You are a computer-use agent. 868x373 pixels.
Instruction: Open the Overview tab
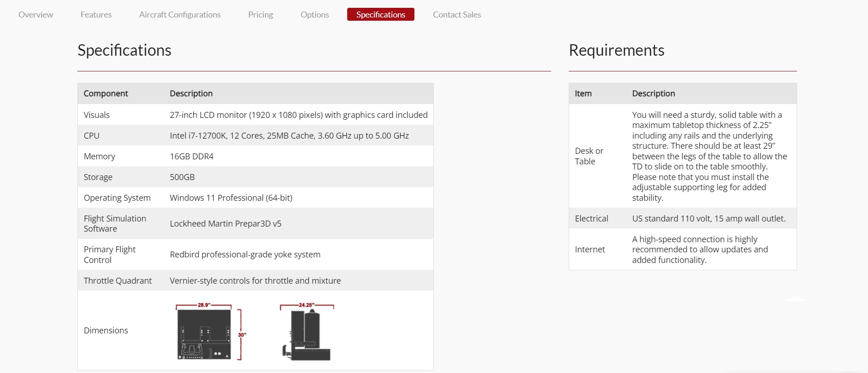click(35, 15)
